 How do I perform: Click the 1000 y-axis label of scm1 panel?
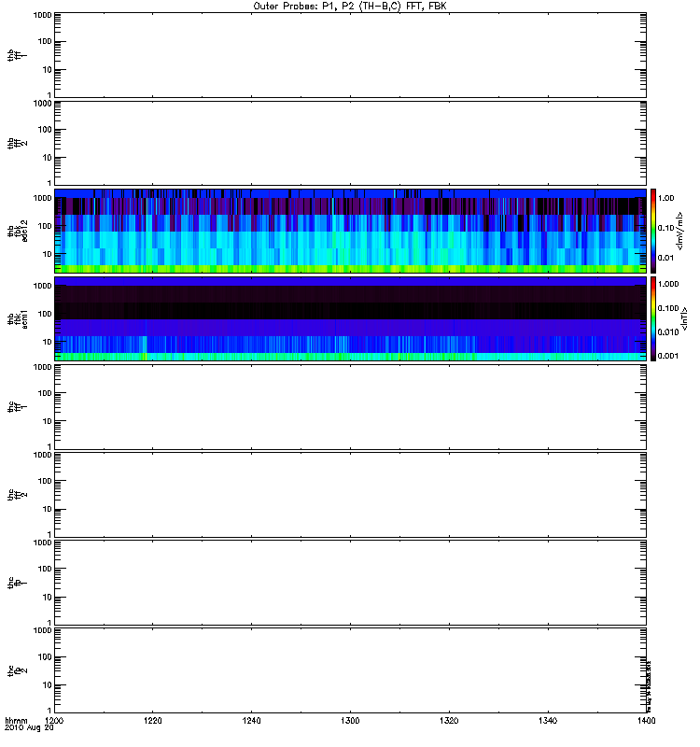pos(42,286)
